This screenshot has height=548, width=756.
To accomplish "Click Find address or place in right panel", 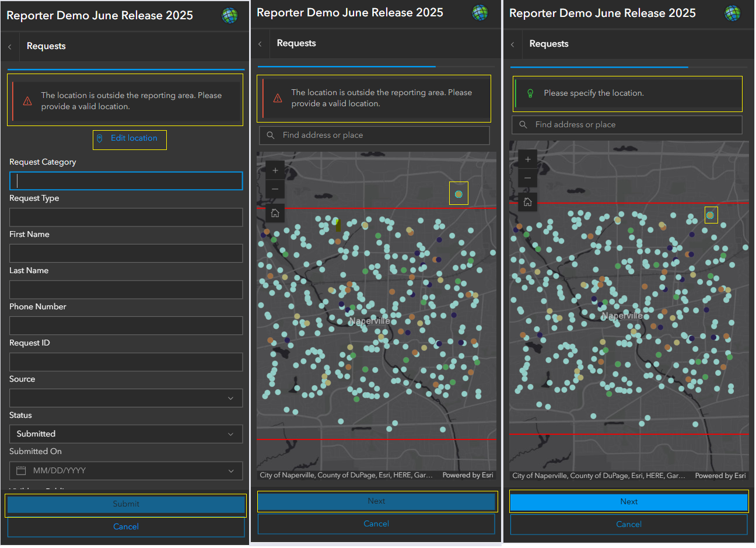I will tap(627, 125).
